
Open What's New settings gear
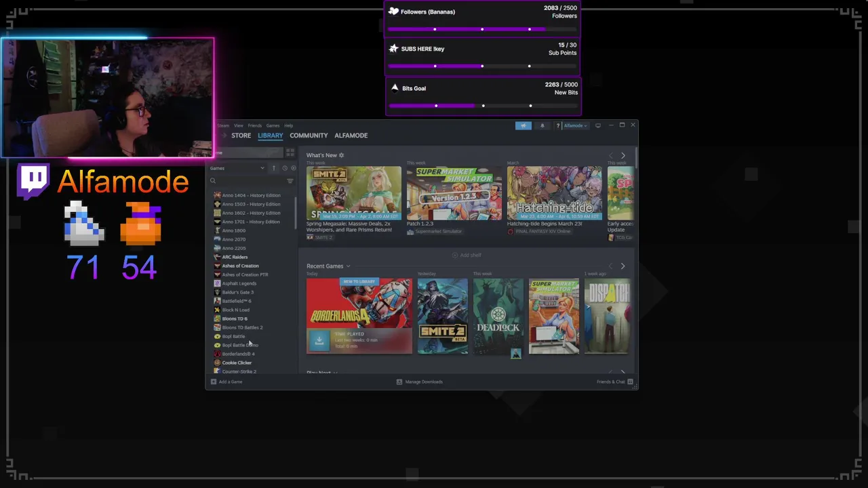tap(341, 155)
